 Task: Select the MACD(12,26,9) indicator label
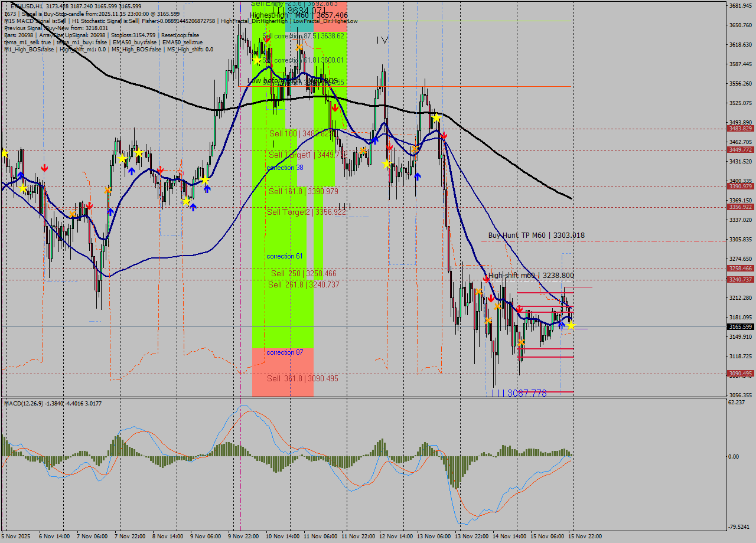(x=32, y=404)
